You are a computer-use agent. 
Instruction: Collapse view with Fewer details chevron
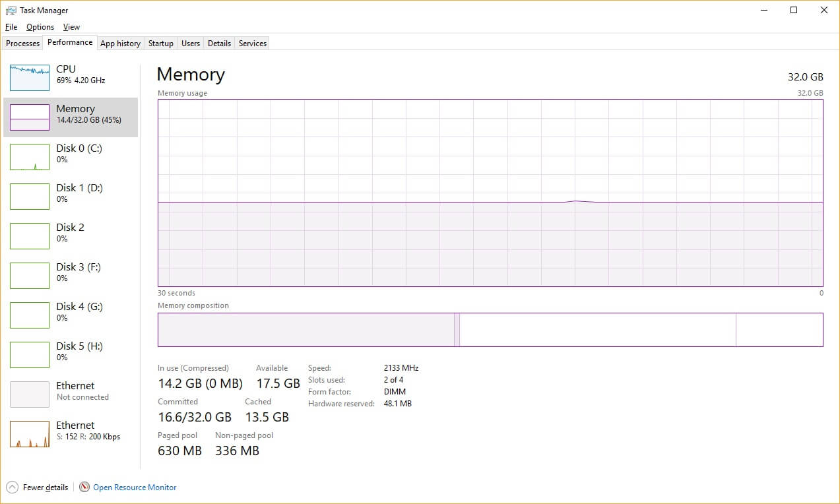click(x=12, y=488)
